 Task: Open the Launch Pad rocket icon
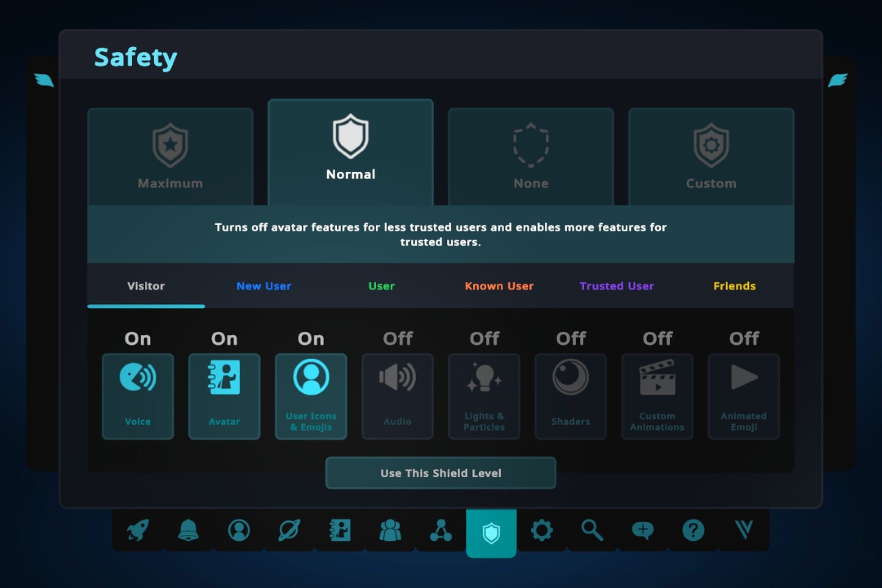point(137,531)
